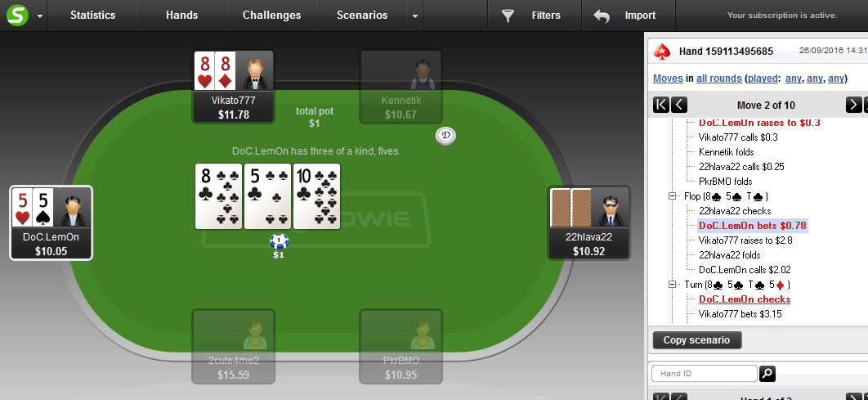Click the Copy scenario button
Screen dimensions: 868x400
tap(697, 340)
